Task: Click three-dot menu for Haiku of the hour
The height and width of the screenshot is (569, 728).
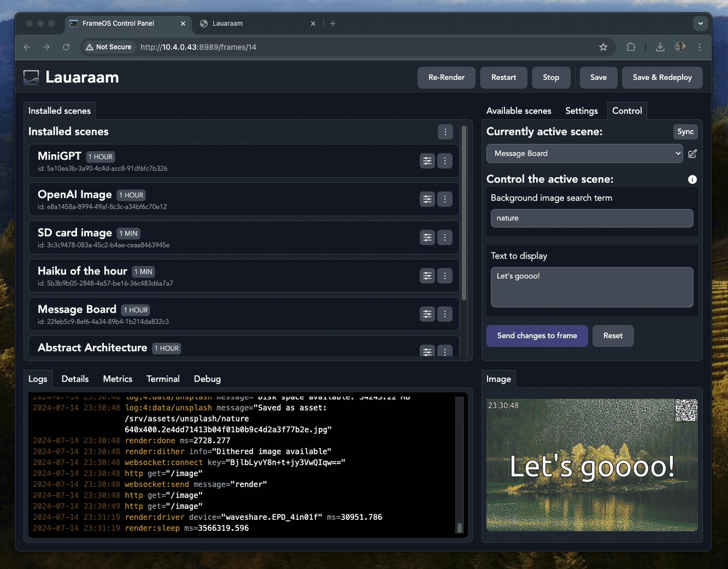Action: click(x=445, y=275)
